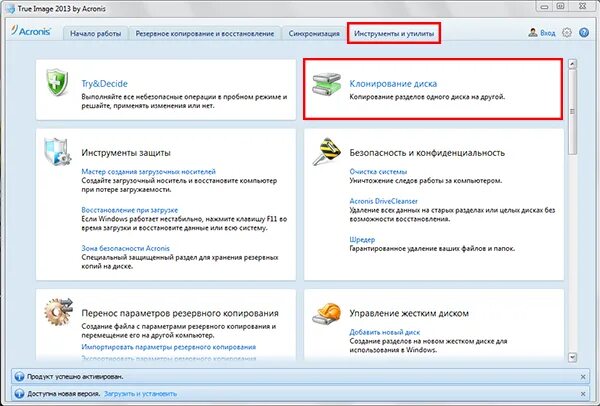Open Очистка системы link
The image size is (600, 406).
pyautogui.click(x=378, y=171)
